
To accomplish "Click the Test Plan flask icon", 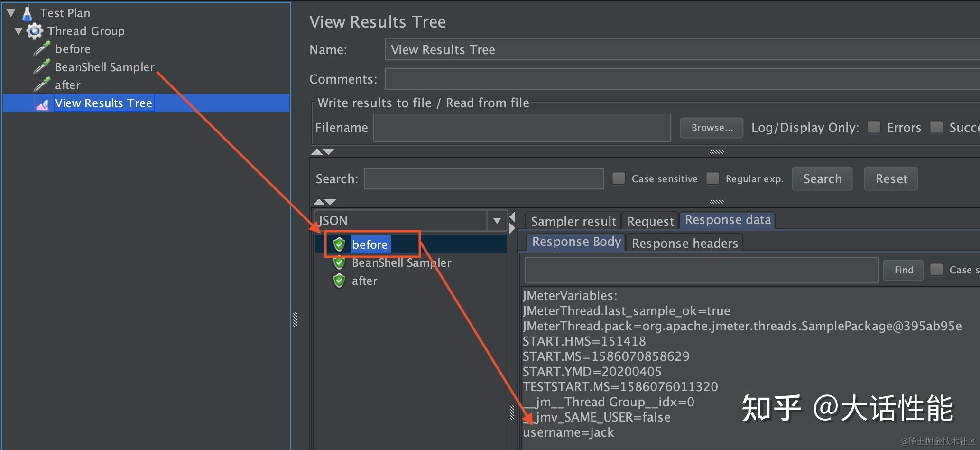I will (x=27, y=13).
